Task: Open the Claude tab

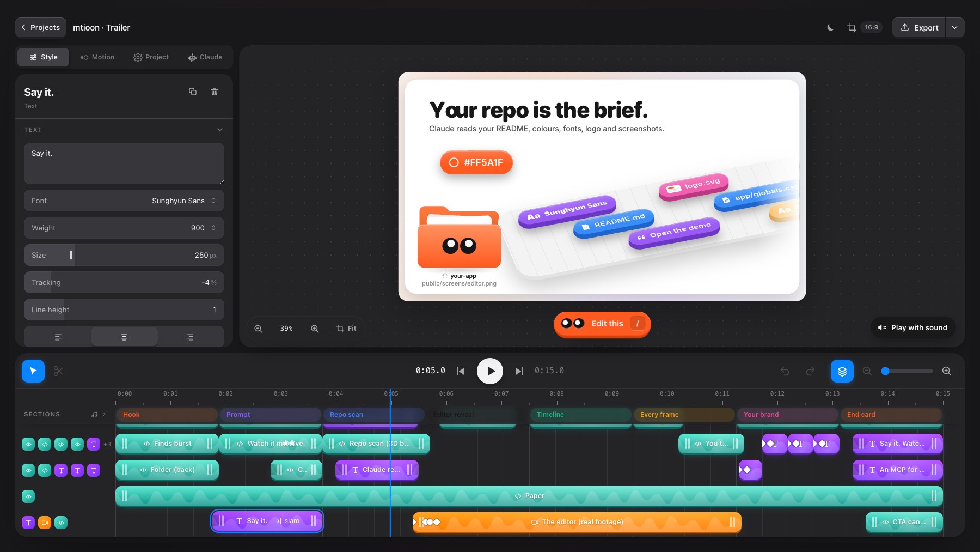Action: point(205,57)
